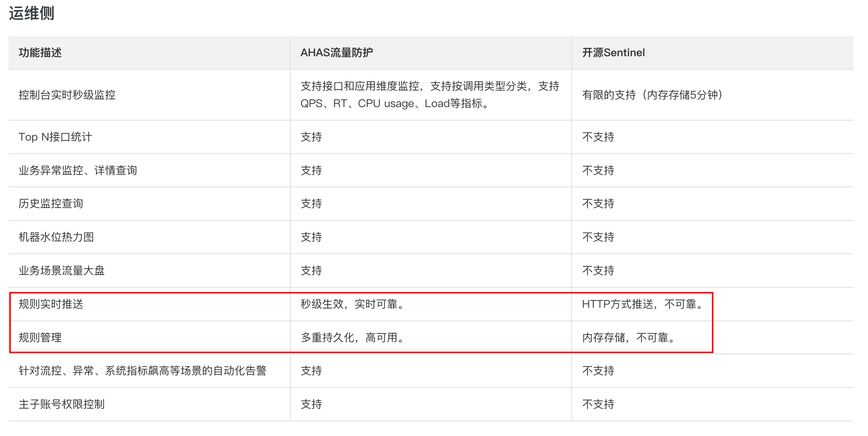Select 不支持 in the 业务异常监控 row
This screenshot has width=868, height=436.
coord(598,170)
